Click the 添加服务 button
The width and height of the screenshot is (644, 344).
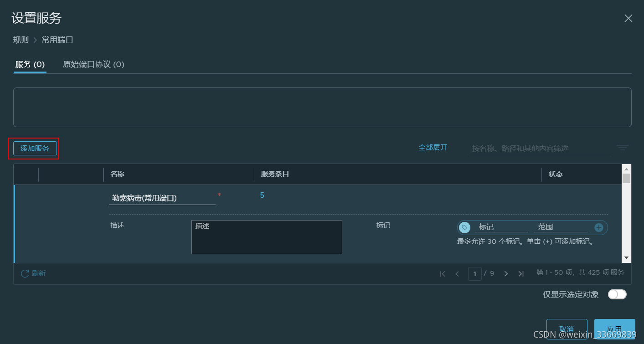(x=35, y=149)
